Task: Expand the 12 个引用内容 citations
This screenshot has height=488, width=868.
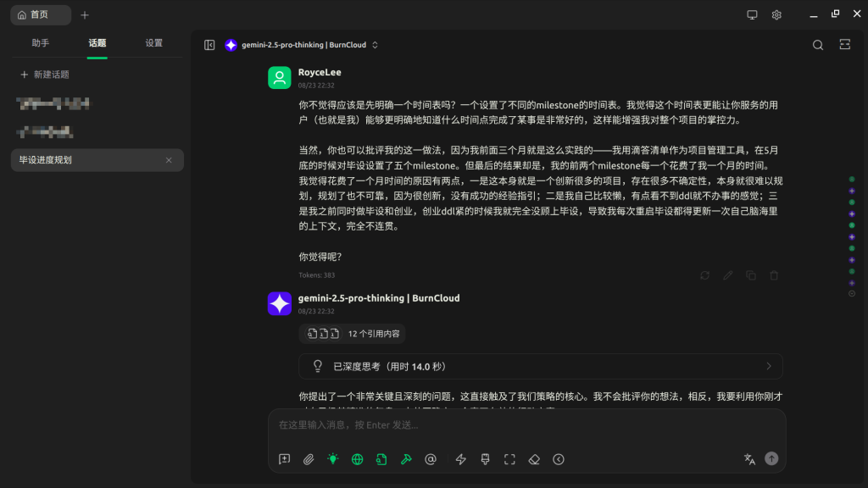Action: [352, 334]
